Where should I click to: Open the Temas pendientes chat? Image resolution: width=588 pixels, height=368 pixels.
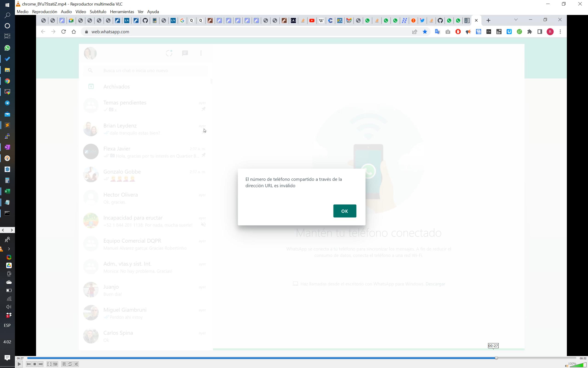click(145, 106)
